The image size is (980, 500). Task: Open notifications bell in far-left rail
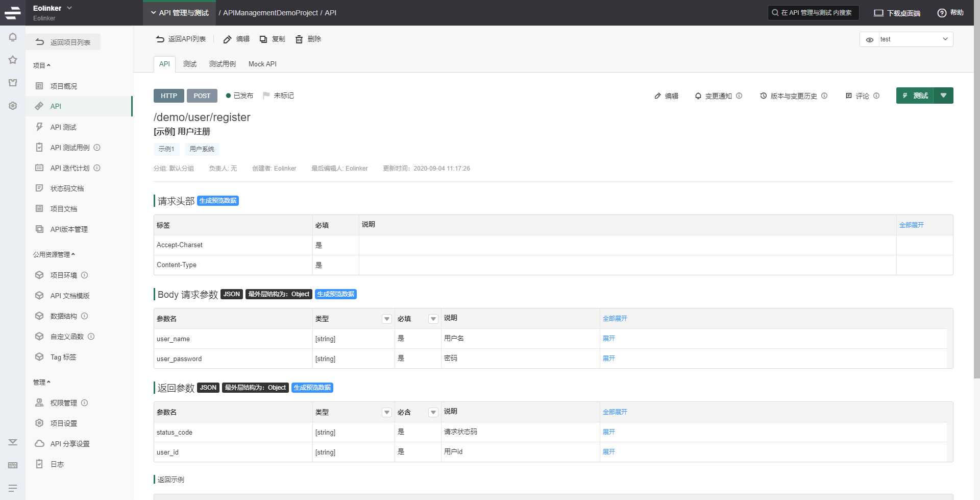(x=13, y=37)
